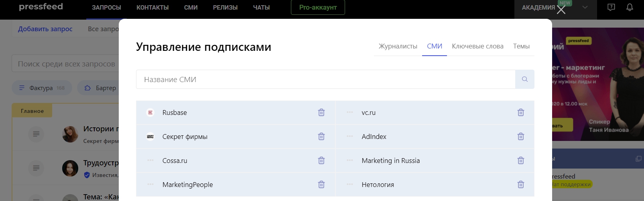
Task: Click the Добавить запрос link
Action: pyautogui.click(x=45, y=29)
